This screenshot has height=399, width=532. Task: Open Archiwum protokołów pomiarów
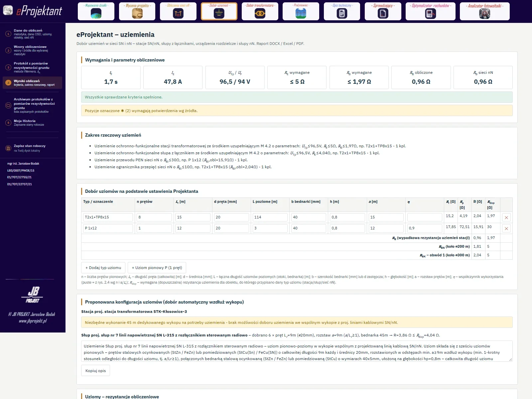tap(32, 105)
